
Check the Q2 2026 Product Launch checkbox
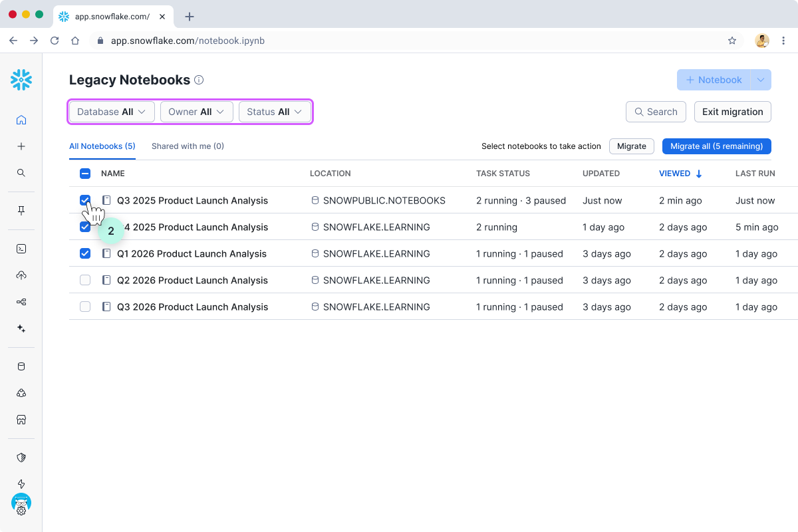point(85,280)
